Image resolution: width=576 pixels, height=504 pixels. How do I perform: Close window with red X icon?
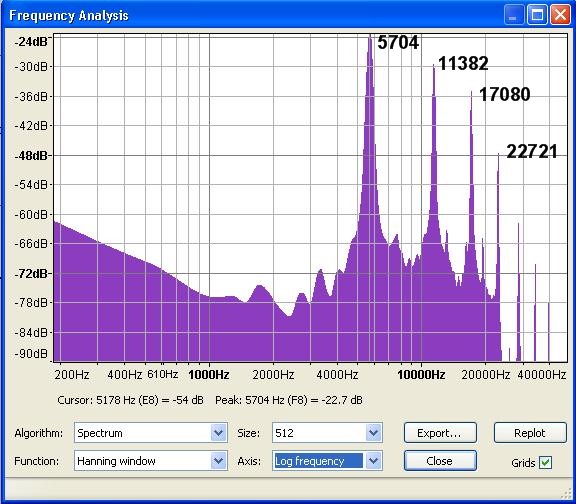(560, 15)
